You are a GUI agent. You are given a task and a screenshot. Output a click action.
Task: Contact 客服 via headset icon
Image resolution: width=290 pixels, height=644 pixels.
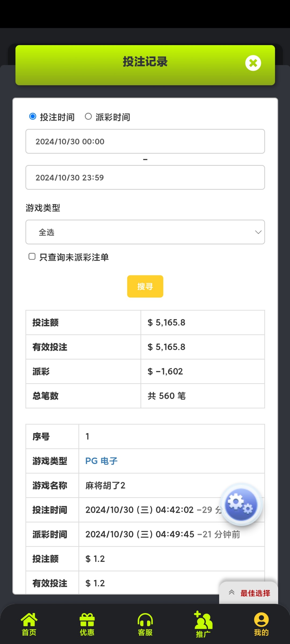click(x=145, y=620)
